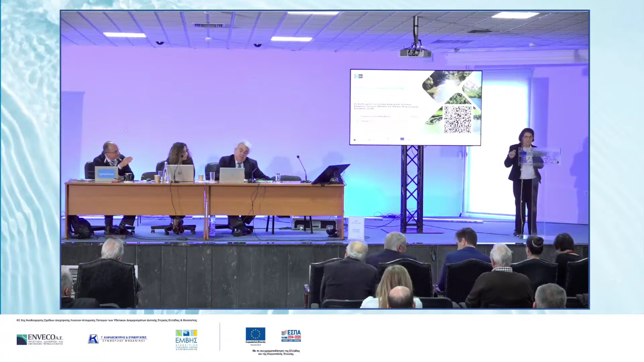Click the projected presentation slide screen

416,107
